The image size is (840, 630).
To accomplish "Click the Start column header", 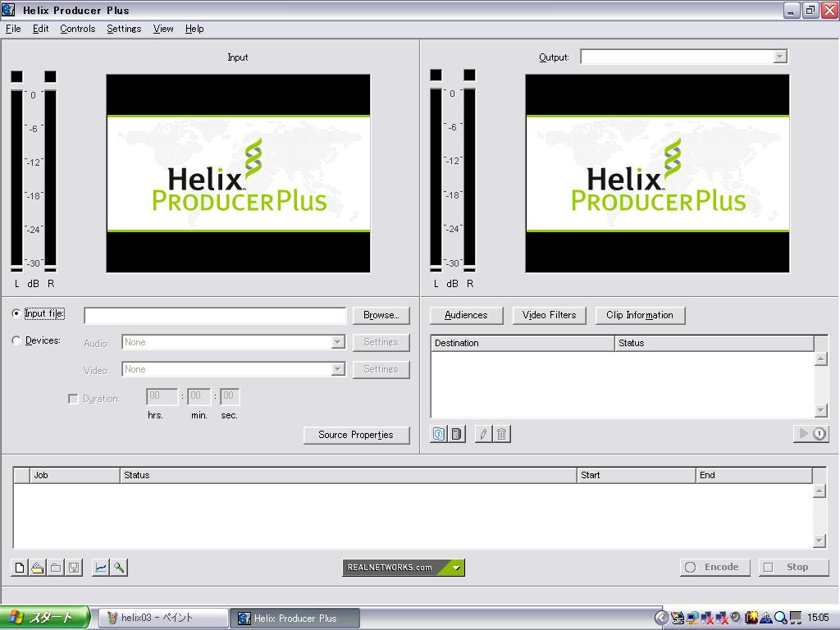I will coord(637,475).
